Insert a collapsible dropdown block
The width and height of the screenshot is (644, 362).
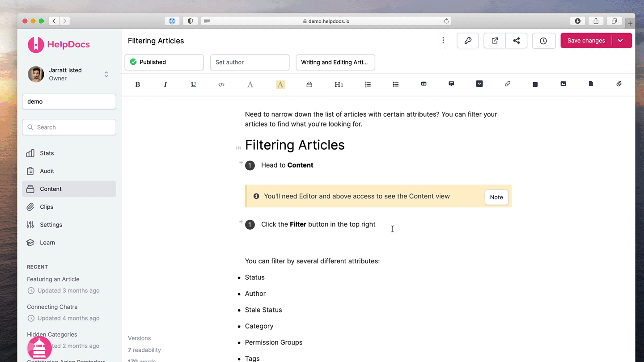(x=479, y=84)
